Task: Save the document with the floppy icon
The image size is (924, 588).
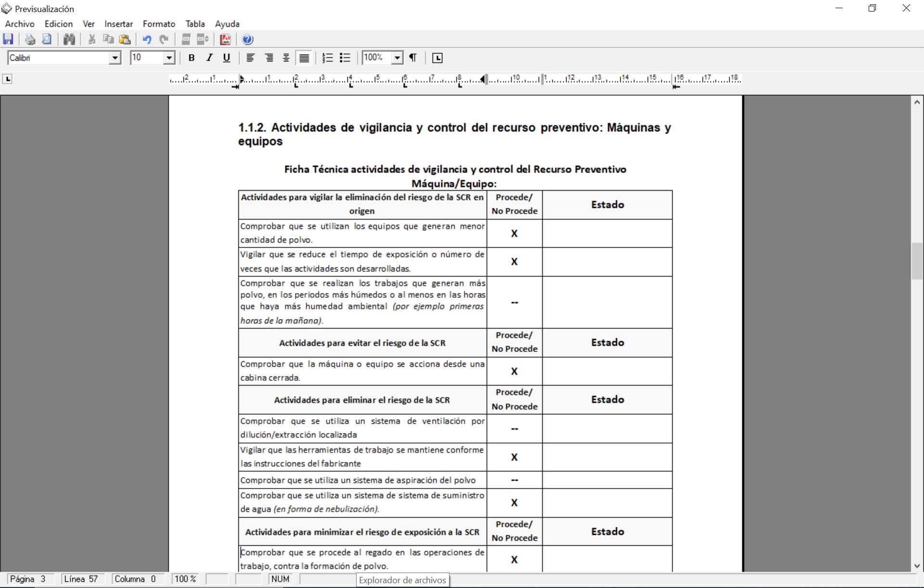Action: (x=8, y=39)
